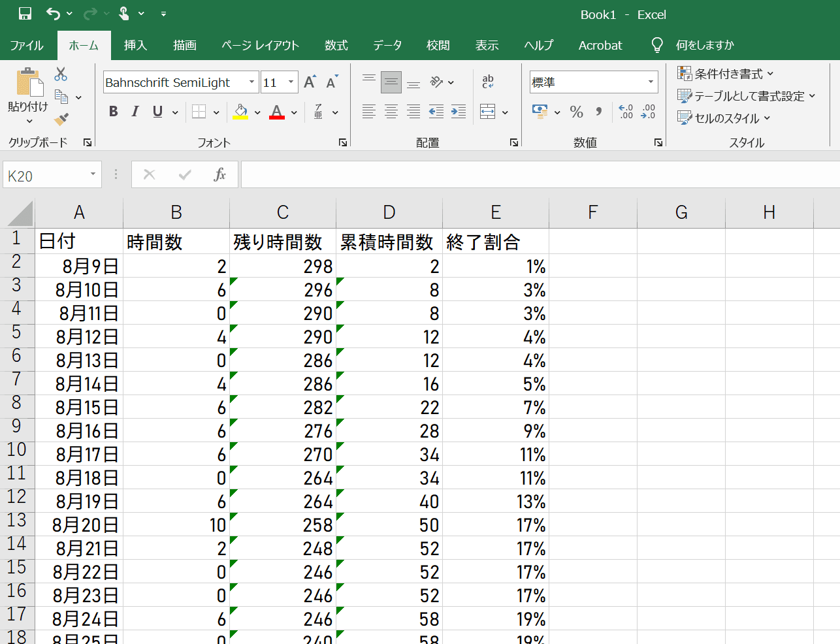Open the 挿入 ribbon tab
Image resolution: width=840 pixels, height=644 pixels.
(135, 45)
